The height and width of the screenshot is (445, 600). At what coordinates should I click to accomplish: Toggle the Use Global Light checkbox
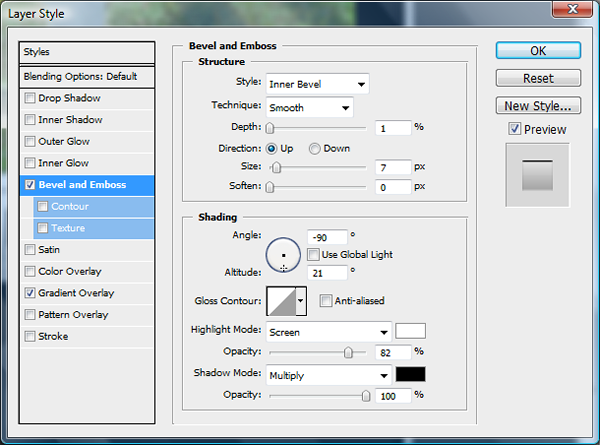[314, 255]
